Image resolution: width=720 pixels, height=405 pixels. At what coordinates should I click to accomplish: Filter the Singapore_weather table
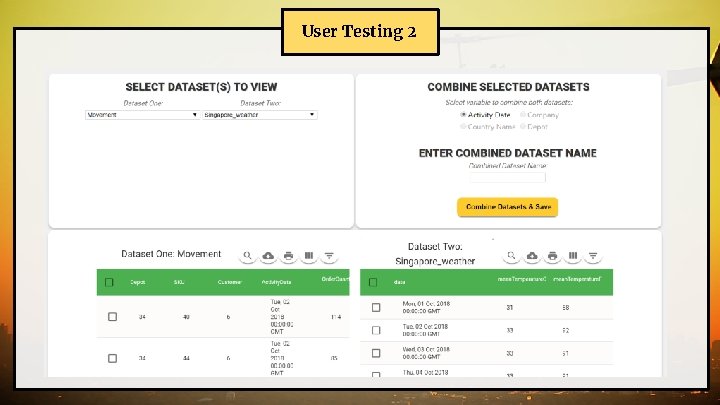click(x=593, y=255)
